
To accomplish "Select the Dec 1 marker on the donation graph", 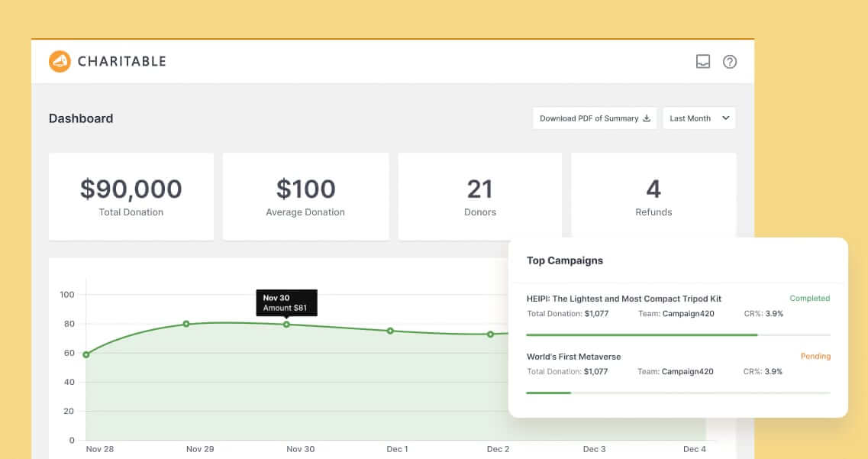I will [x=390, y=331].
